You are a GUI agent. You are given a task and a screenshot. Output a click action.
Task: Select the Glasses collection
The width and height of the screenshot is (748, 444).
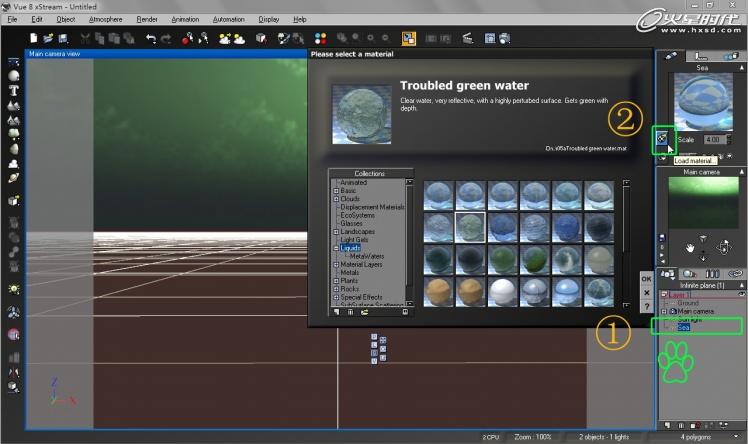point(351,223)
